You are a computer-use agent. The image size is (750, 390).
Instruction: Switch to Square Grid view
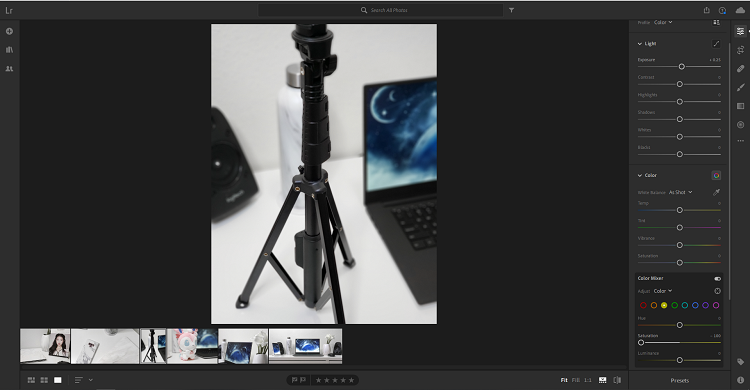click(44, 380)
